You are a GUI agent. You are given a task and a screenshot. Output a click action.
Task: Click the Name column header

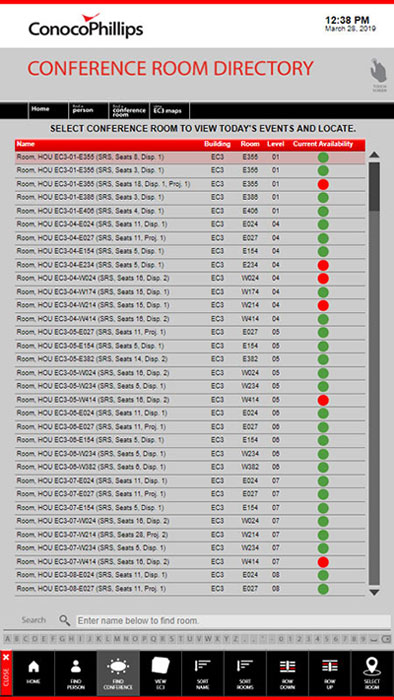point(26,144)
